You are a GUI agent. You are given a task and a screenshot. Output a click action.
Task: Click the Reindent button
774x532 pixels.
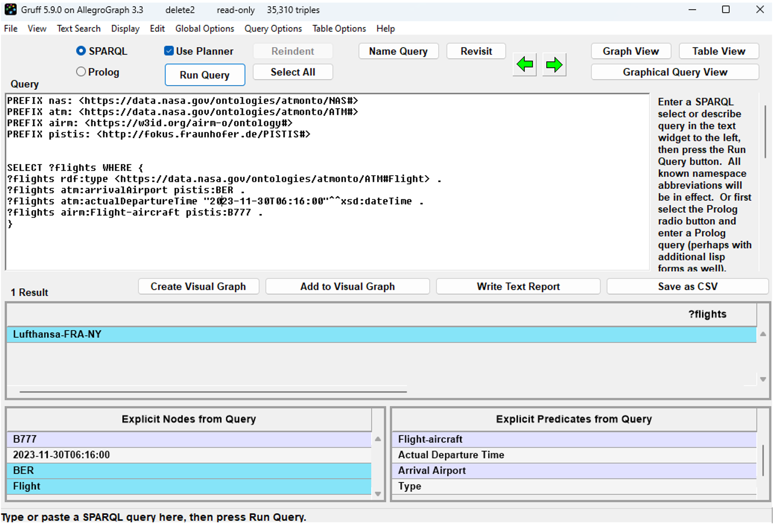pos(293,51)
